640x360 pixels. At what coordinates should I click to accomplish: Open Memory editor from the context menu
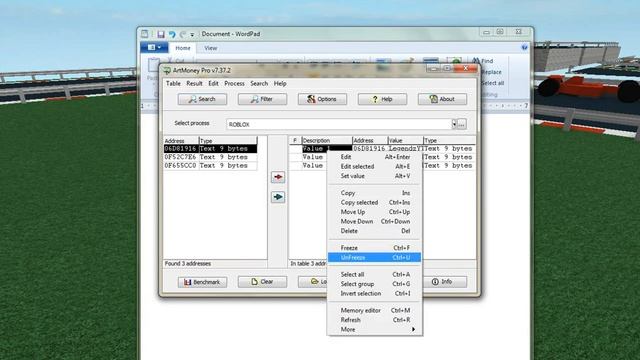click(x=374, y=311)
